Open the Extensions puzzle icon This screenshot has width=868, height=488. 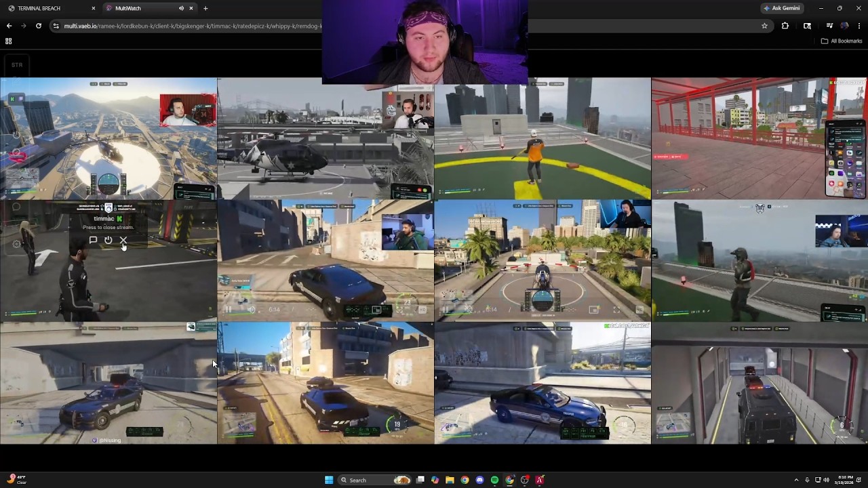[x=785, y=26]
